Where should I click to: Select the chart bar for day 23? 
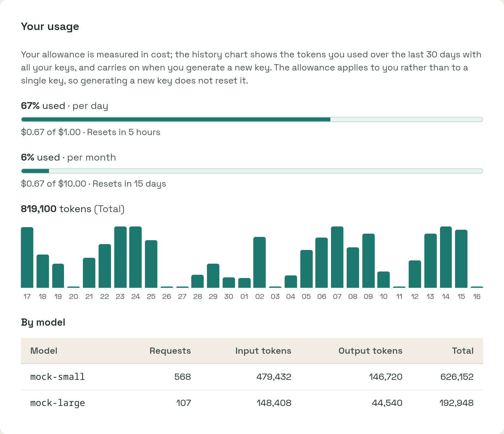pyautogui.click(x=120, y=257)
